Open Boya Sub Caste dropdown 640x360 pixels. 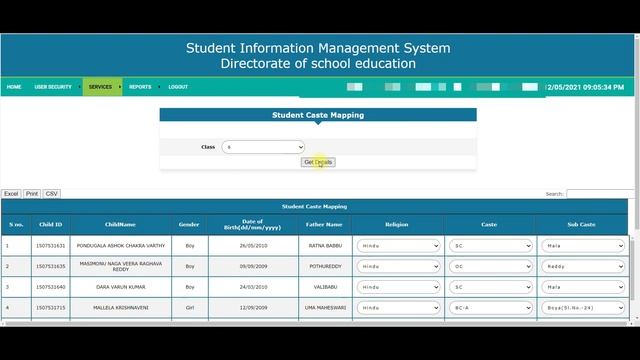pos(583,308)
